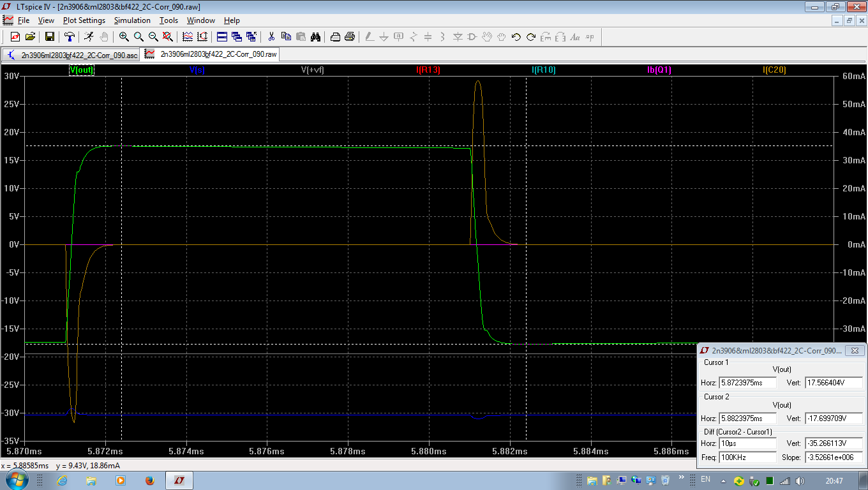Click Cursor 2 Vert field -17.699709V
Image resolution: width=868 pixels, height=490 pixels.
(x=834, y=419)
